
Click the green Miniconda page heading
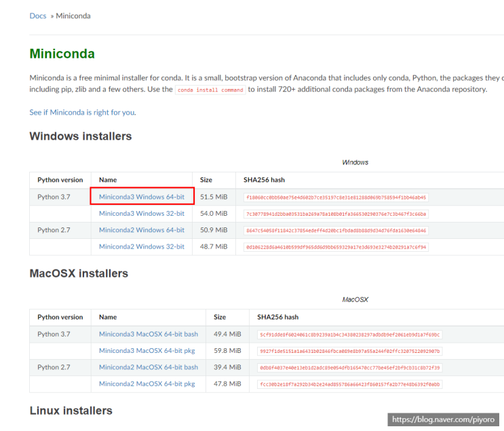[62, 54]
